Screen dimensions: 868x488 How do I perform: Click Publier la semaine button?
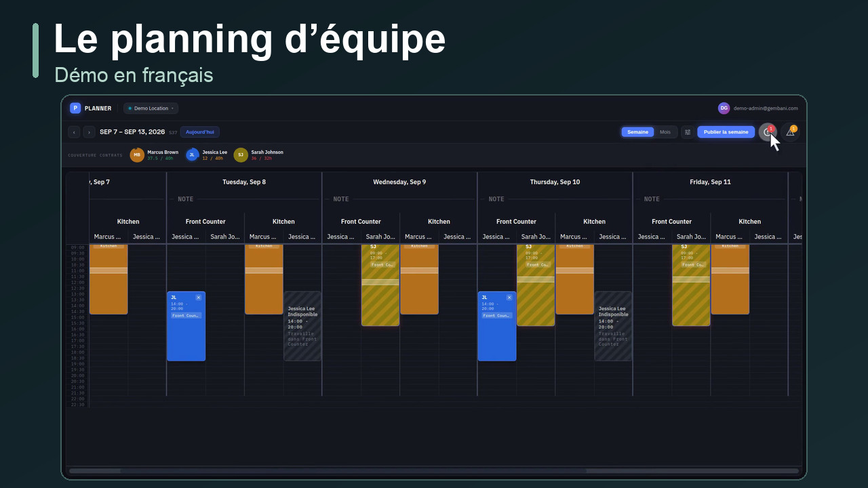726,132
